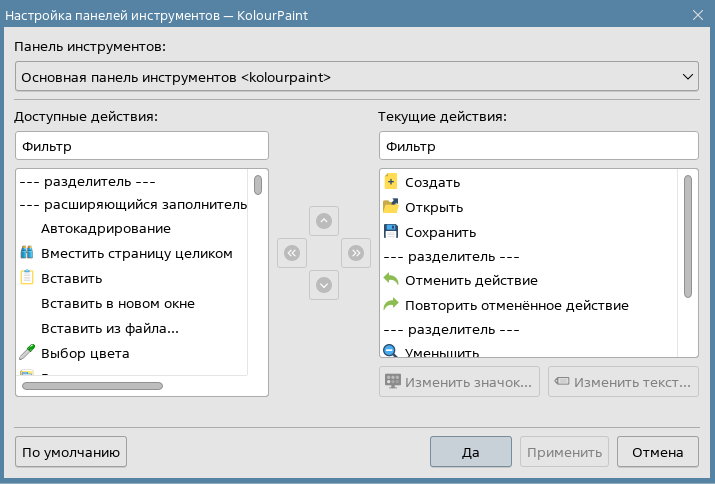Select the green Отменить действие arrow icon
715x484 pixels.
tap(391, 280)
